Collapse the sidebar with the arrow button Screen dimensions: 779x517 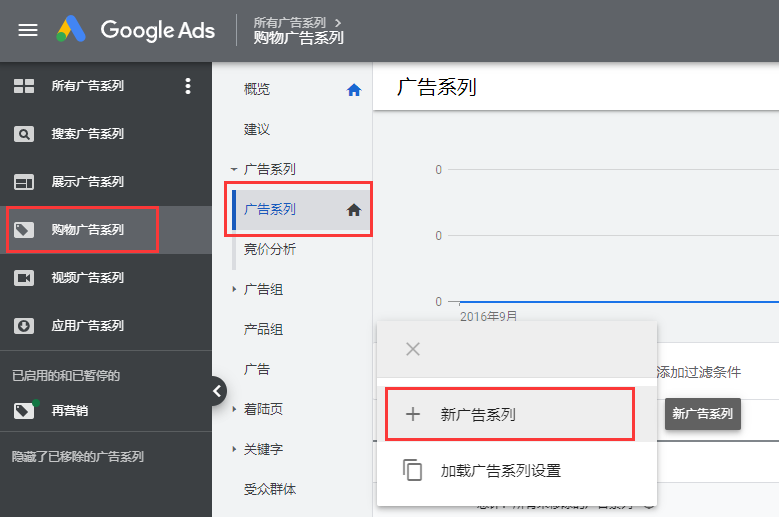[218, 392]
